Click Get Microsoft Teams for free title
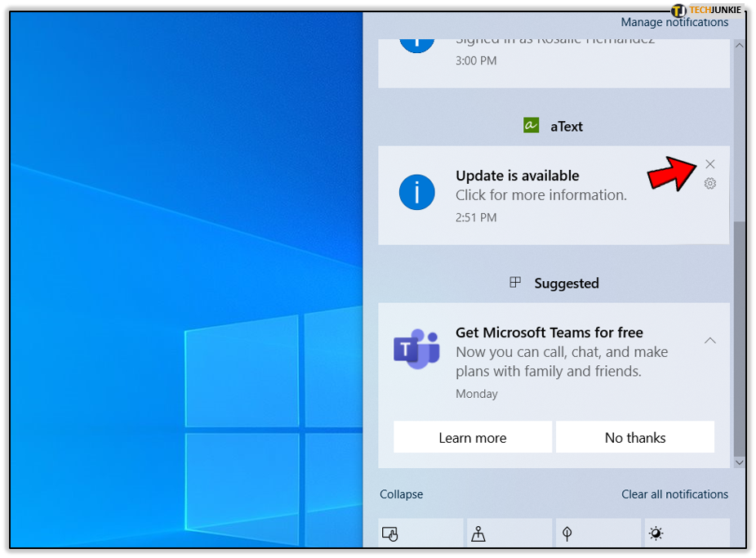This screenshot has width=756, height=558. coord(549,333)
